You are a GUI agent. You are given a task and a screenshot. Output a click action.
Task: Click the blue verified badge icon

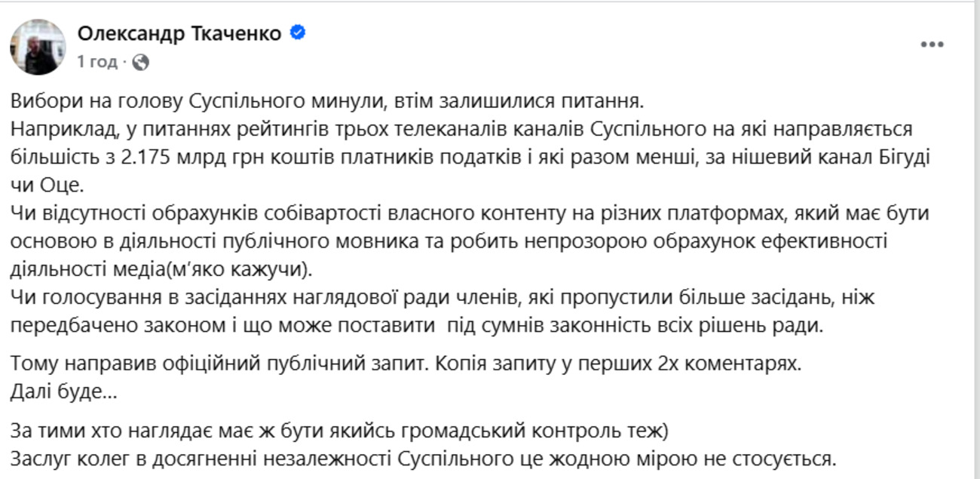click(x=298, y=33)
